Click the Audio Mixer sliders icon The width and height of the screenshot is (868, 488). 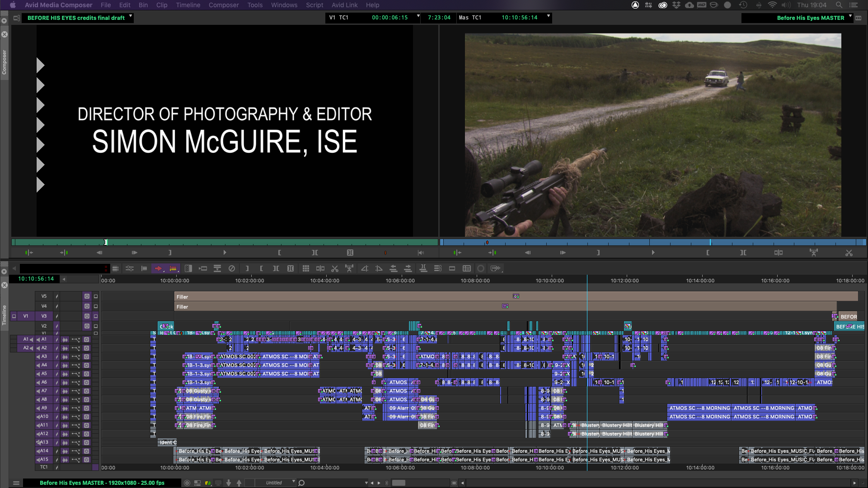130,268
